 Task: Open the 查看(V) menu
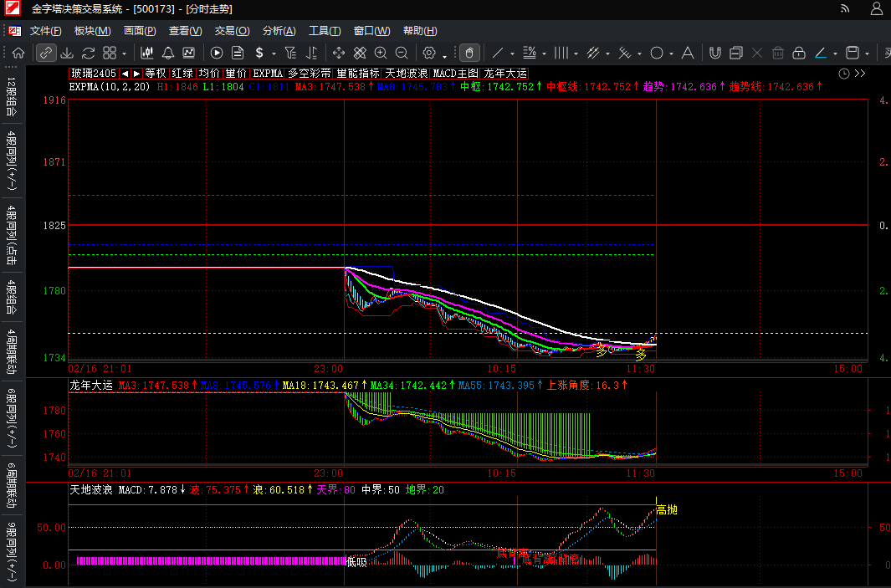pos(185,31)
